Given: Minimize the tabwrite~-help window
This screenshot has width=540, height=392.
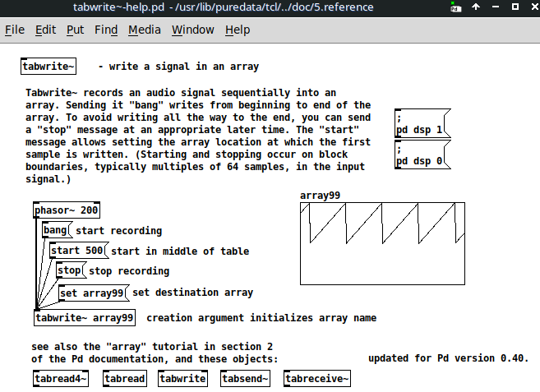Looking at the screenshot, I should pos(496,7).
